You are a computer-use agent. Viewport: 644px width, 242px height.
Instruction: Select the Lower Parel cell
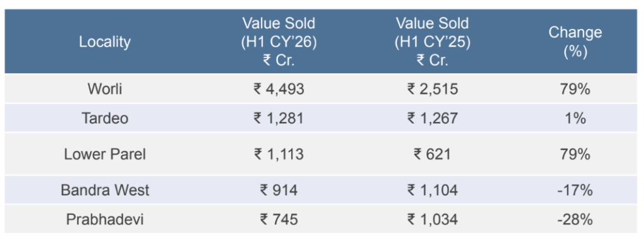coord(105,154)
